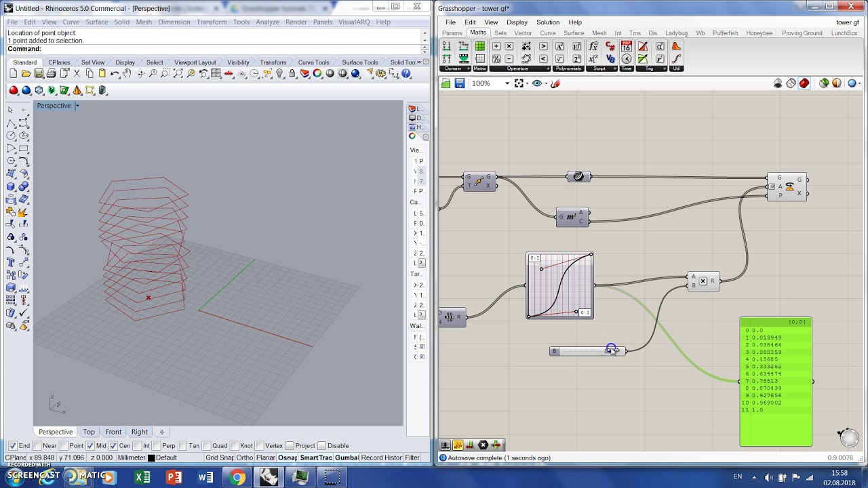Click the Open file folder icon in Rhino
The image size is (868, 488).
tap(26, 73)
